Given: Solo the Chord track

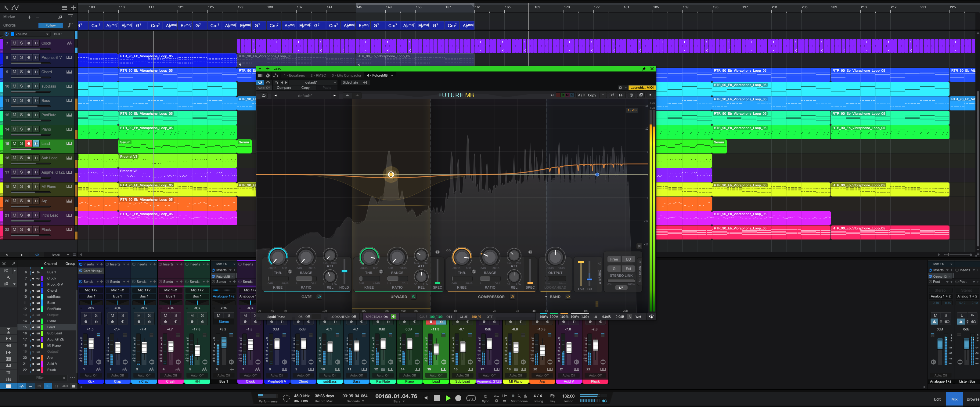Looking at the screenshot, I should click(x=22, y=72).
